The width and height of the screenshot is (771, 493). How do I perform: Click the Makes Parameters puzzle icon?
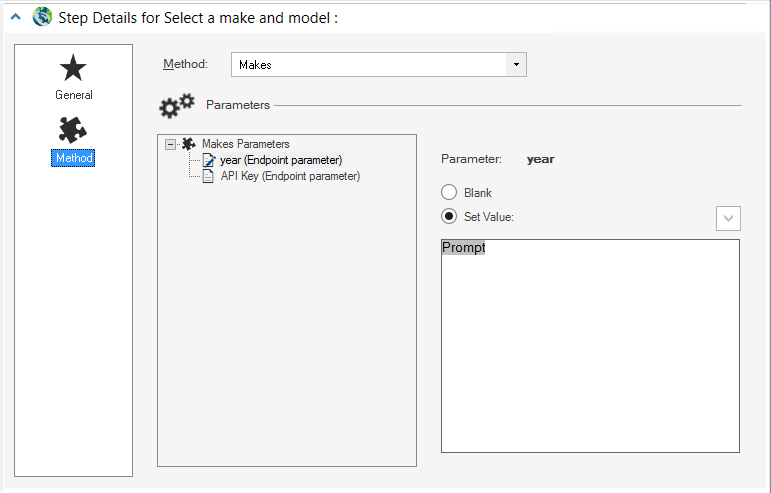189,144
